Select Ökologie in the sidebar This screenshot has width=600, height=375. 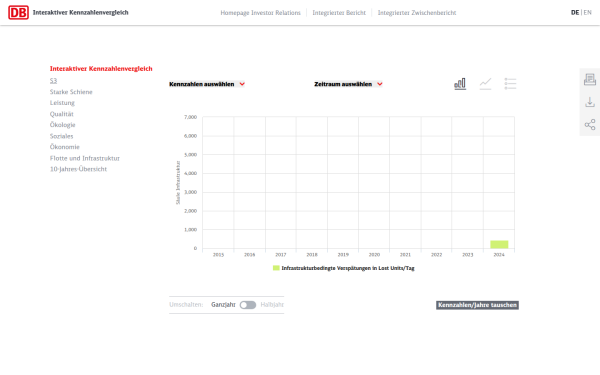(62, 125)
